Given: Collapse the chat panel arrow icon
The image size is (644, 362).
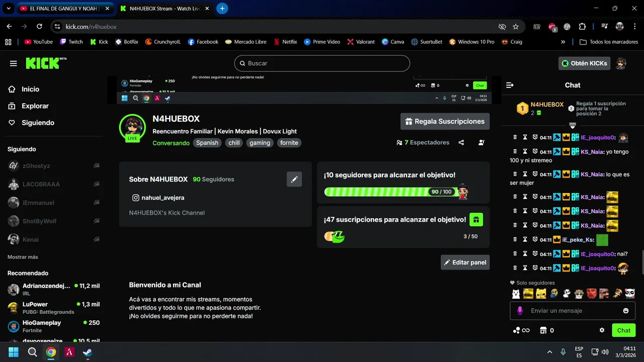Looking at the screenshot, I should 510,85.
